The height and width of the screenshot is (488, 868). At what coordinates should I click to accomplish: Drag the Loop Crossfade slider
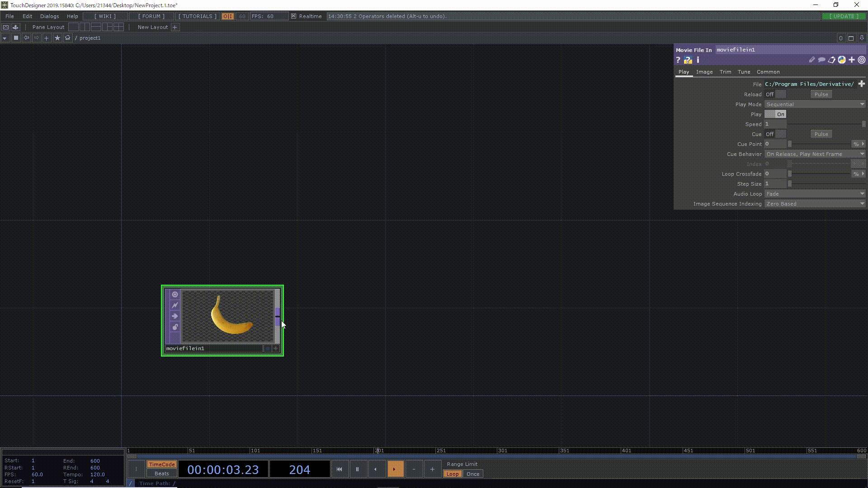(x=790, y=174)
